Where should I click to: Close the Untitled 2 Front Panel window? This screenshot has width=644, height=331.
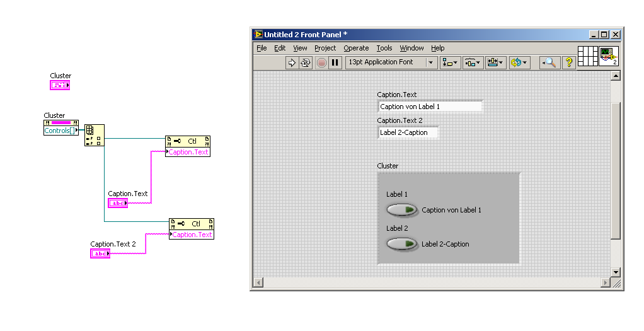tap(615, 35)
